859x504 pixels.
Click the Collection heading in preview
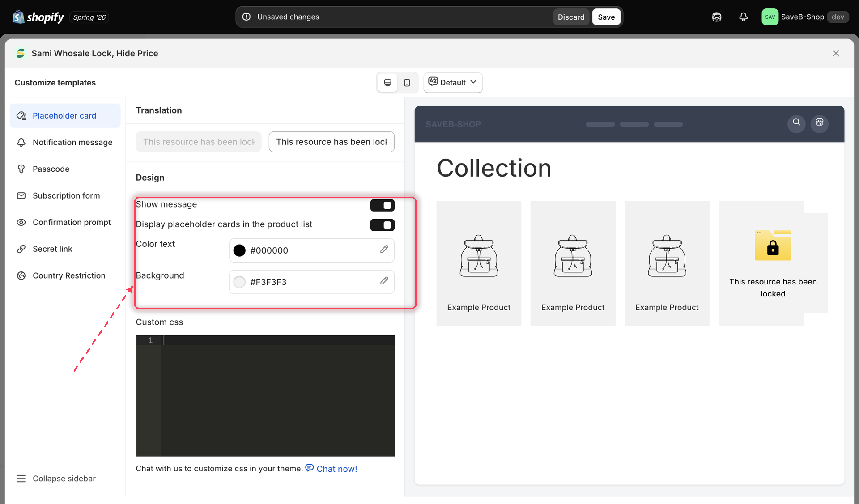point(494,168)
